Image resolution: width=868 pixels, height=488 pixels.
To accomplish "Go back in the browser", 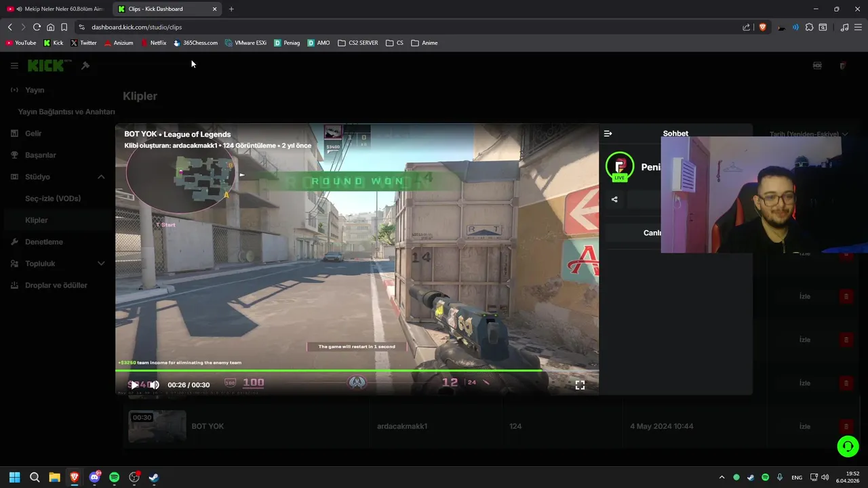I will (x=10, y=27).
